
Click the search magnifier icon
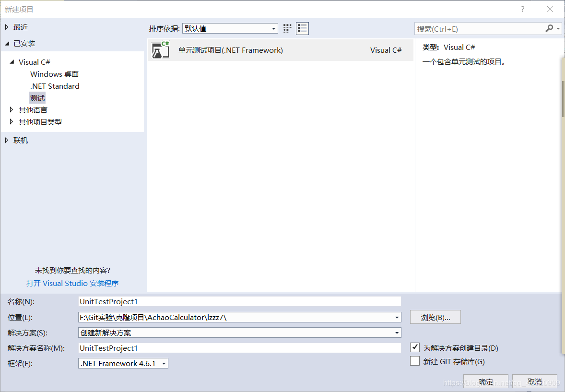click(x=549, y=28)
